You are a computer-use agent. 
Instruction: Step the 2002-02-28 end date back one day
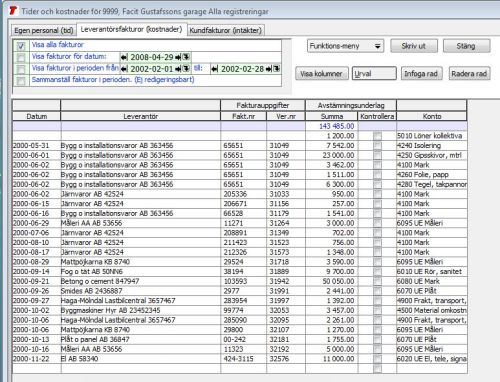[215, 69]
